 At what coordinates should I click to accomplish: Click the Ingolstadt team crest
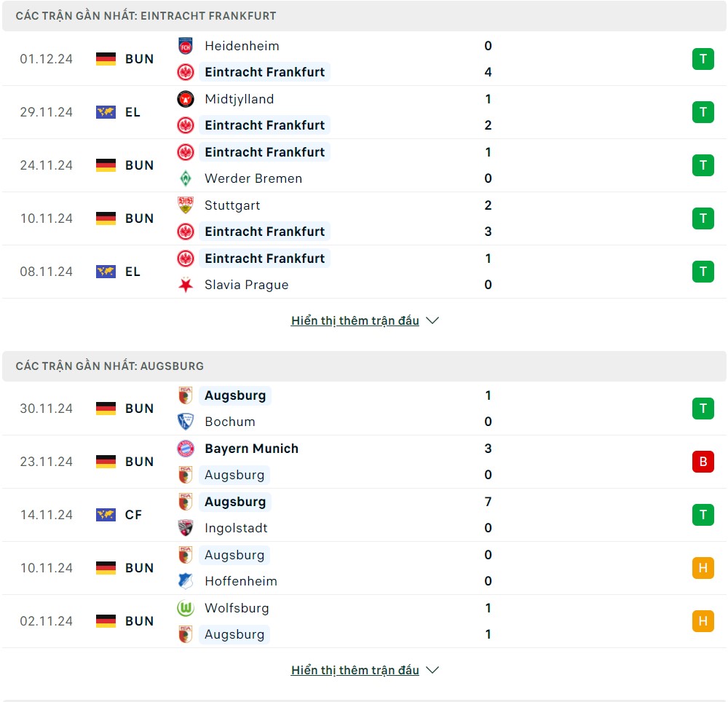[x=186, y=528]
